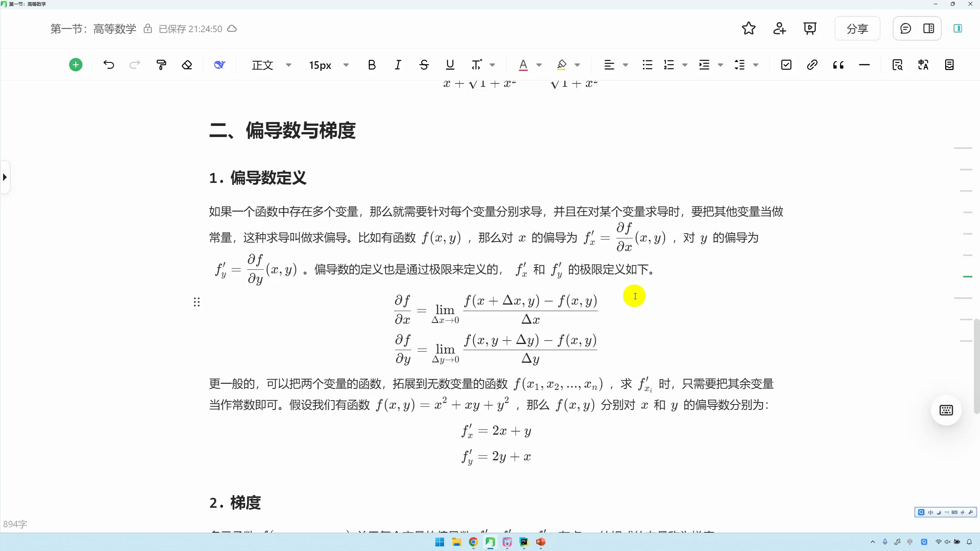Star this document as favorite
Screen dimensions: 980x551
click(x=748, y=28)
